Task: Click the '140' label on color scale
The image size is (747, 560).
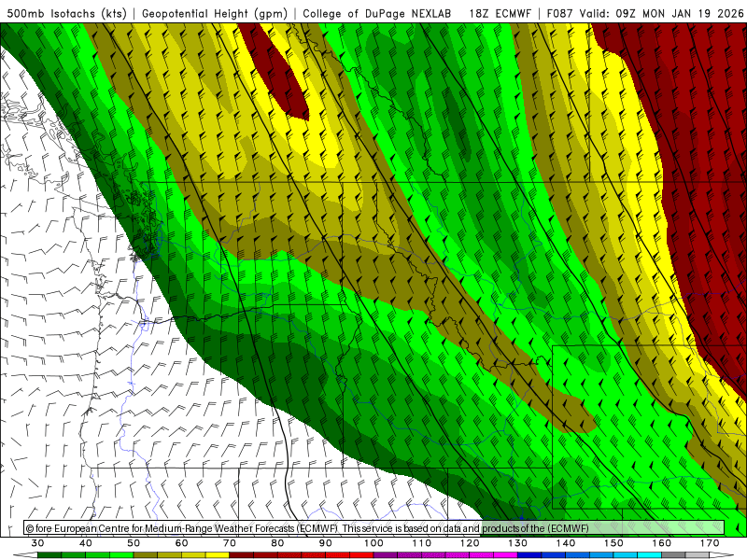Action: pos(566,543)
